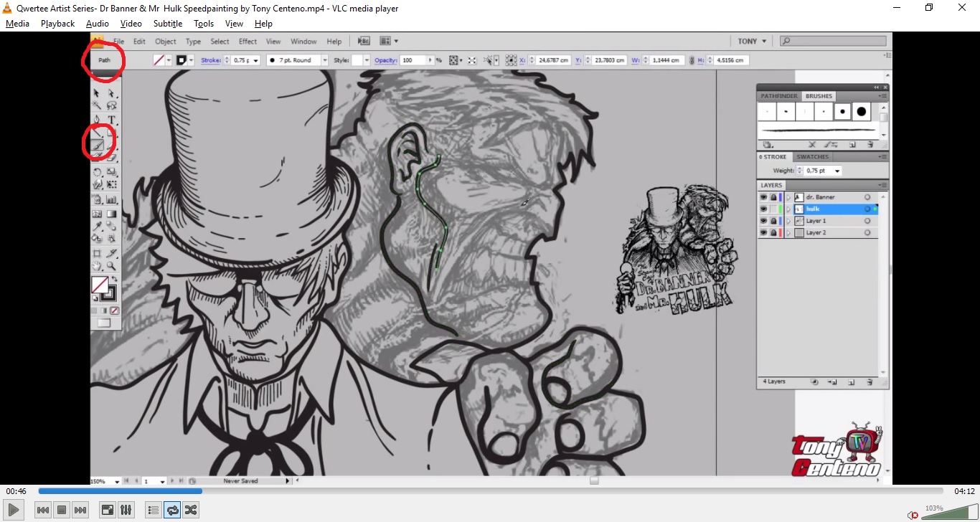Select the Scale tool
The image size is (980, 522).
[x=111, y=172]
